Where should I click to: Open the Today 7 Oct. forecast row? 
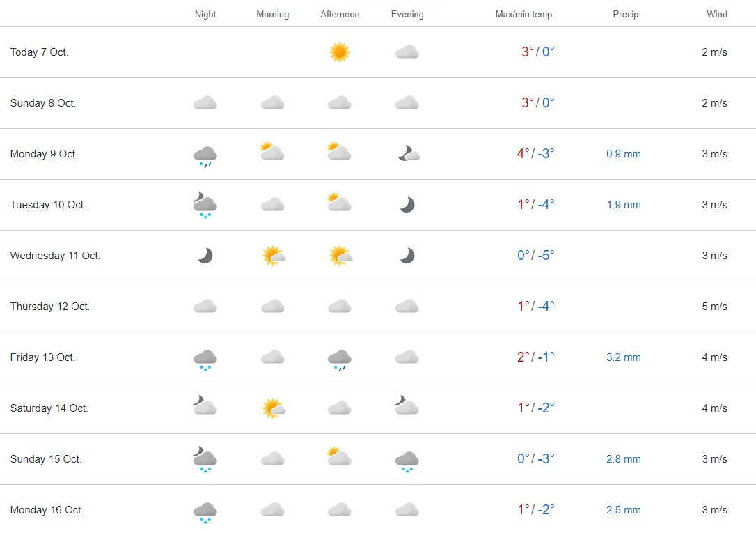pos(39,52)
